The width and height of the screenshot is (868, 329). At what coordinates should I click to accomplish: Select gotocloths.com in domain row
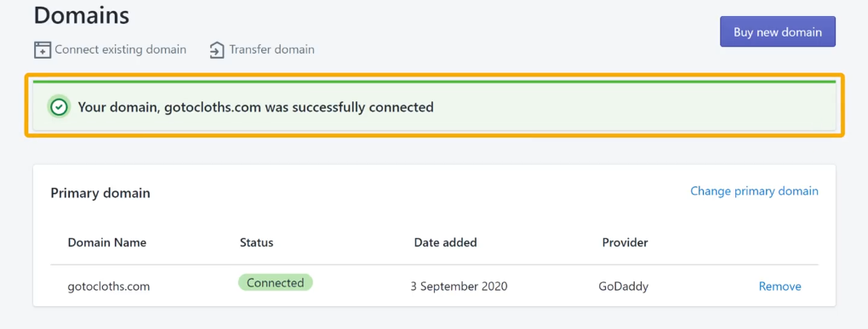(109, 286)
